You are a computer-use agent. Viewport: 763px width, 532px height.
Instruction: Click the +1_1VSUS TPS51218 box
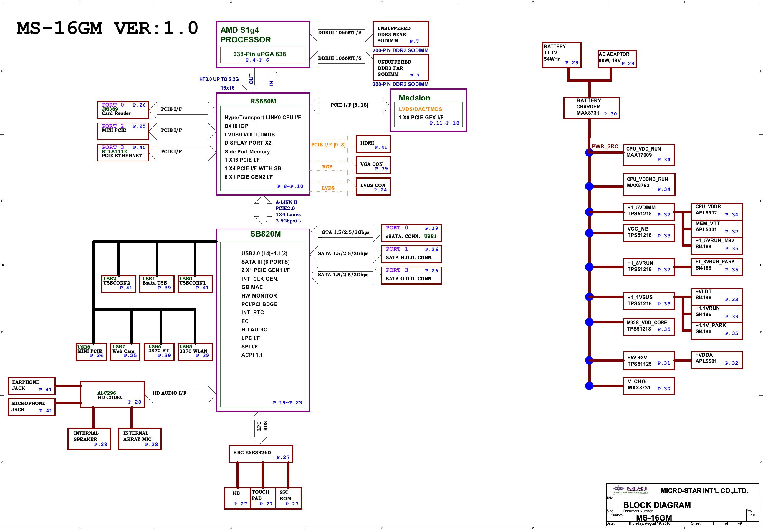pyautogui.click(x=649, y=301)
